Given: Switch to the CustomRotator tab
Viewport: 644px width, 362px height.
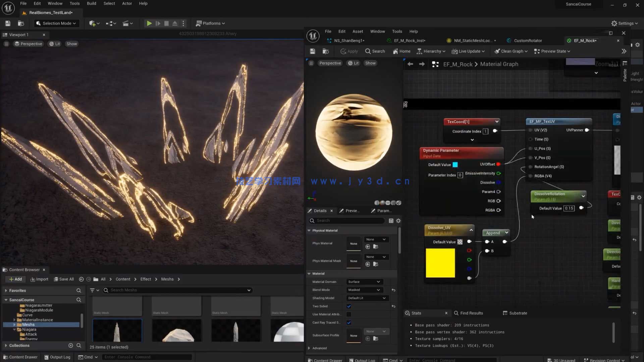Looking at the screenshot, I should point(528,41).
